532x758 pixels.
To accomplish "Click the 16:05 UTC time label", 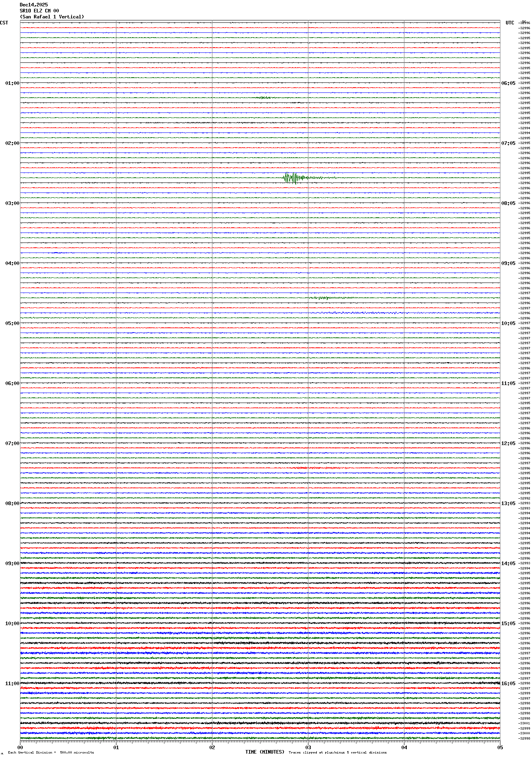I will coord(508,684).
